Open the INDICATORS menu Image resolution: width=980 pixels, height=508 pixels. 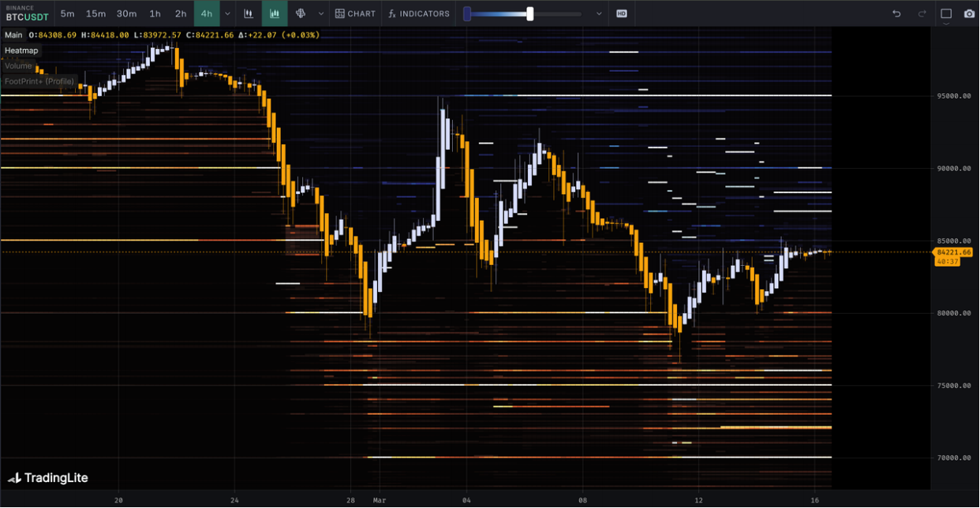(418, 13)
